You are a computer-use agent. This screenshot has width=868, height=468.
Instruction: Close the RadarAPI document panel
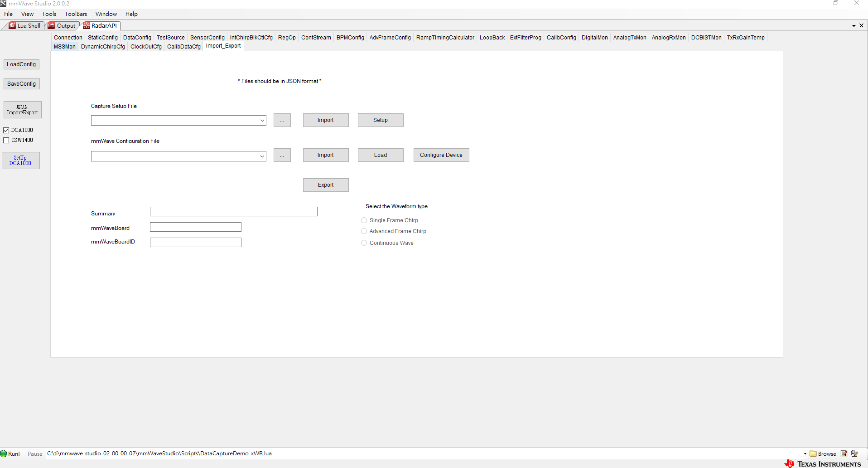click(x=862, y=26)
